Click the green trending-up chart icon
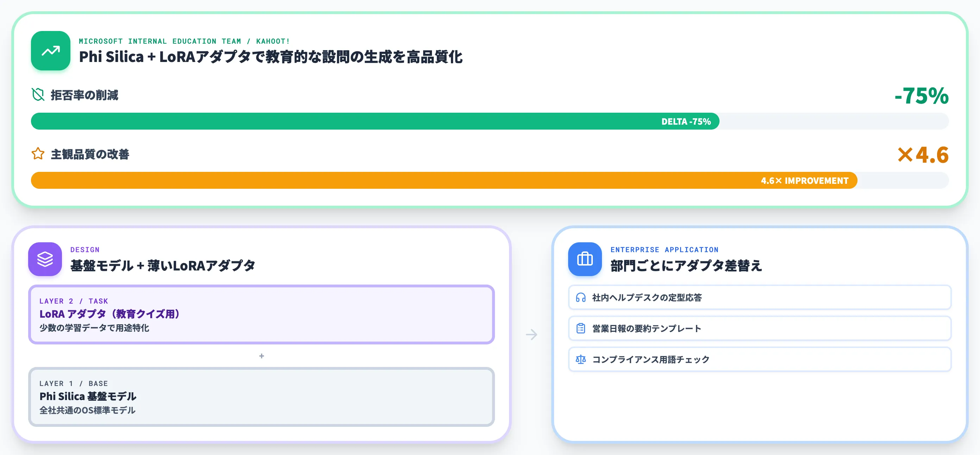 (x=51, y=51)
